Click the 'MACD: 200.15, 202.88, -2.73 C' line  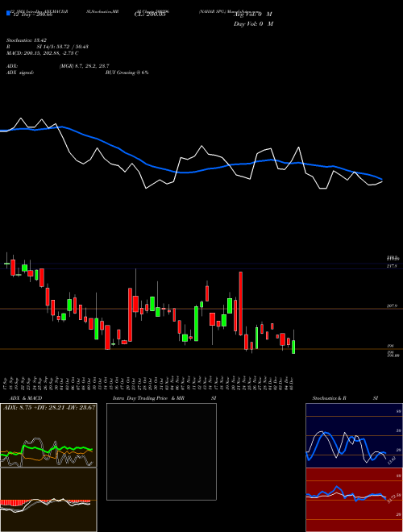pos(43,53)
